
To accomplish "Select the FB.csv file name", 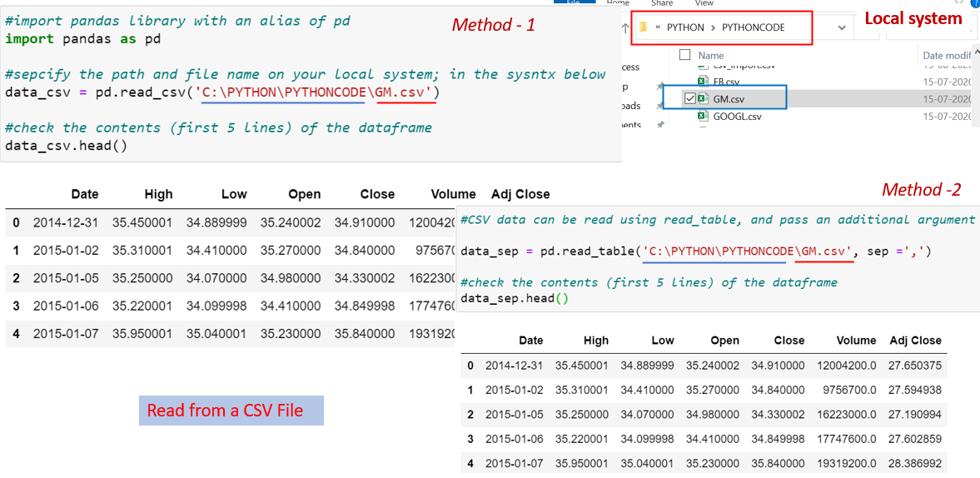I will click(x=725, y=82).
